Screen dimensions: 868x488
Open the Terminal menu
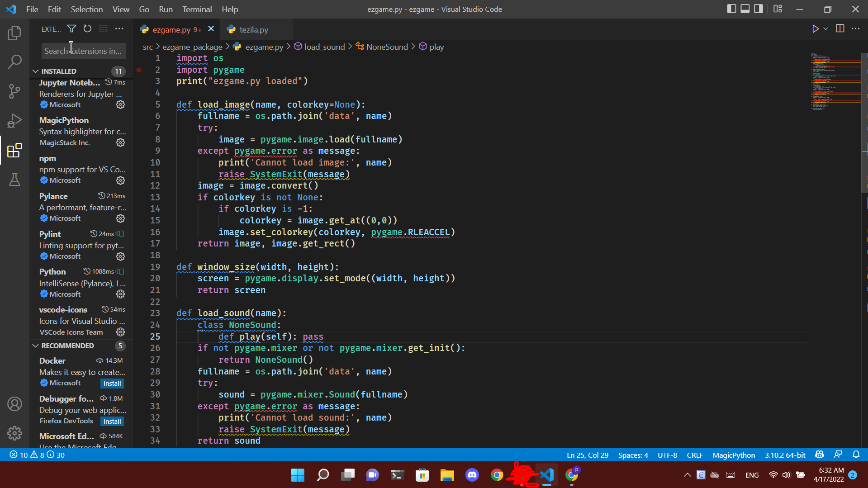[197, 9]
